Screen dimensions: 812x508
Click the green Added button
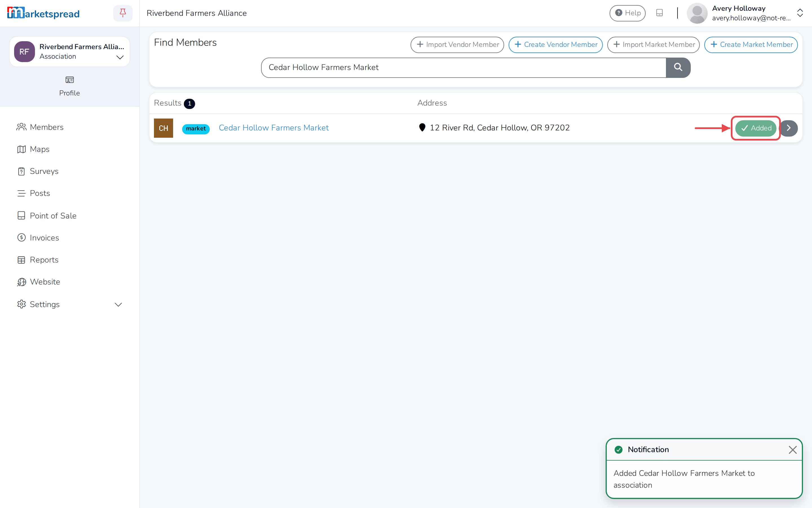click(756, 128)
